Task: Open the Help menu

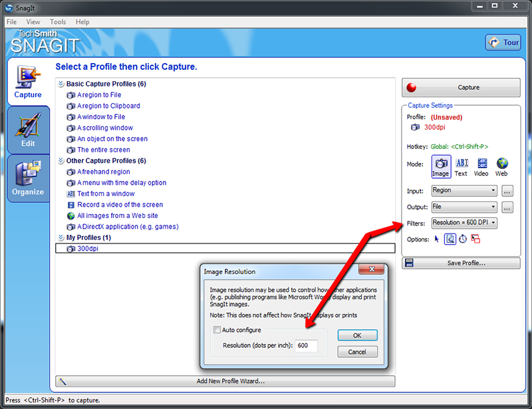Action: (x=82, y=22)
